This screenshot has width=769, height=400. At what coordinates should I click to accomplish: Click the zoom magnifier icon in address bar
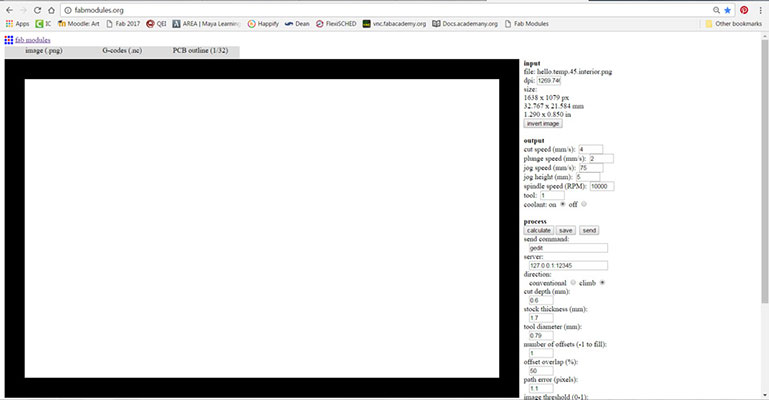716,10
